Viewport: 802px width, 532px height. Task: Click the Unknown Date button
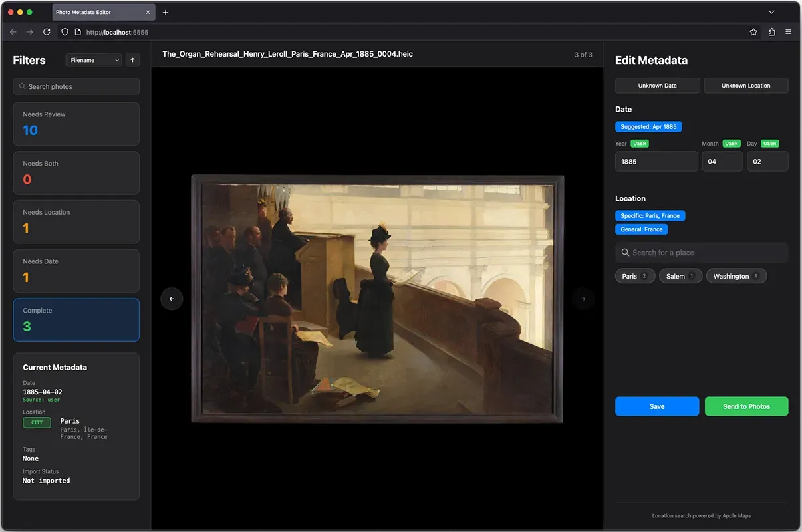point(657,86)
